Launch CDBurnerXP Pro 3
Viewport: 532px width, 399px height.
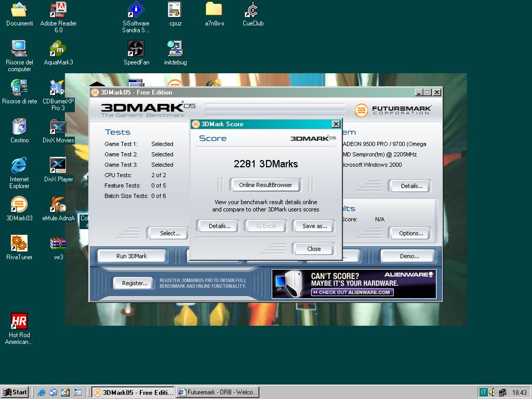tap(58, 95)
